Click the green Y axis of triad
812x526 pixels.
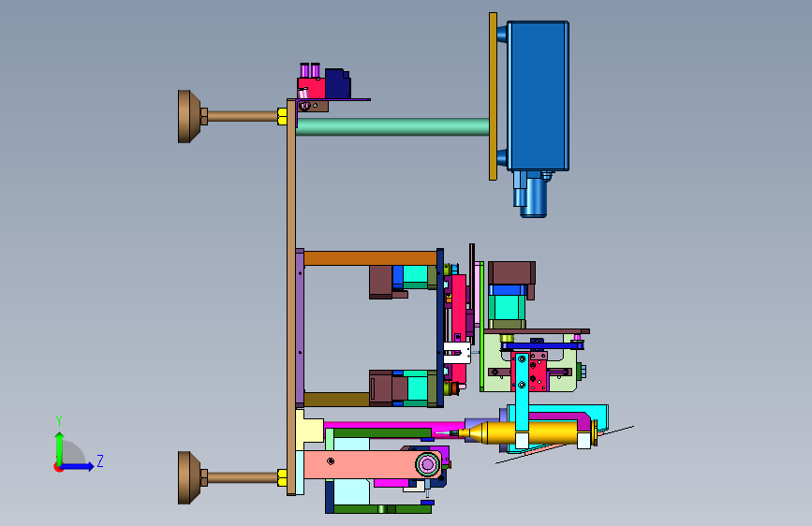click(x=59, y=447)
